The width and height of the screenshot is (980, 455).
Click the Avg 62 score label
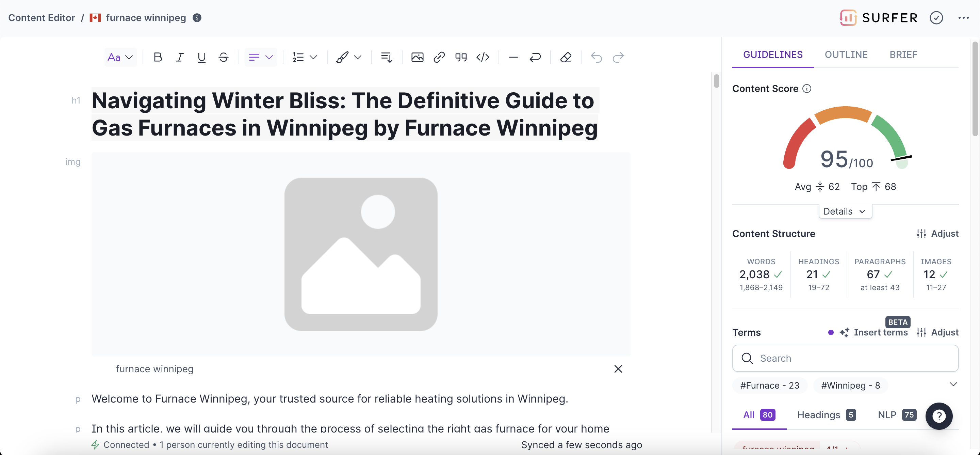817,187
